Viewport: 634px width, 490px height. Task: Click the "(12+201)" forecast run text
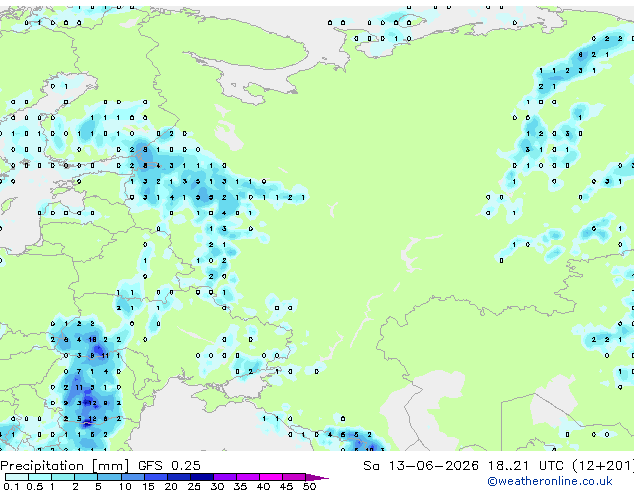[x=603, y=466]
